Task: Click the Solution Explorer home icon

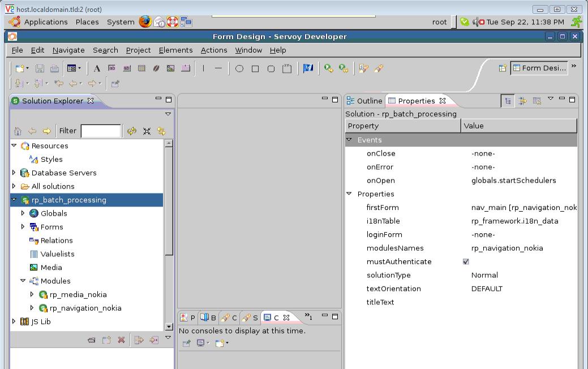Action: tap(18, 131)
